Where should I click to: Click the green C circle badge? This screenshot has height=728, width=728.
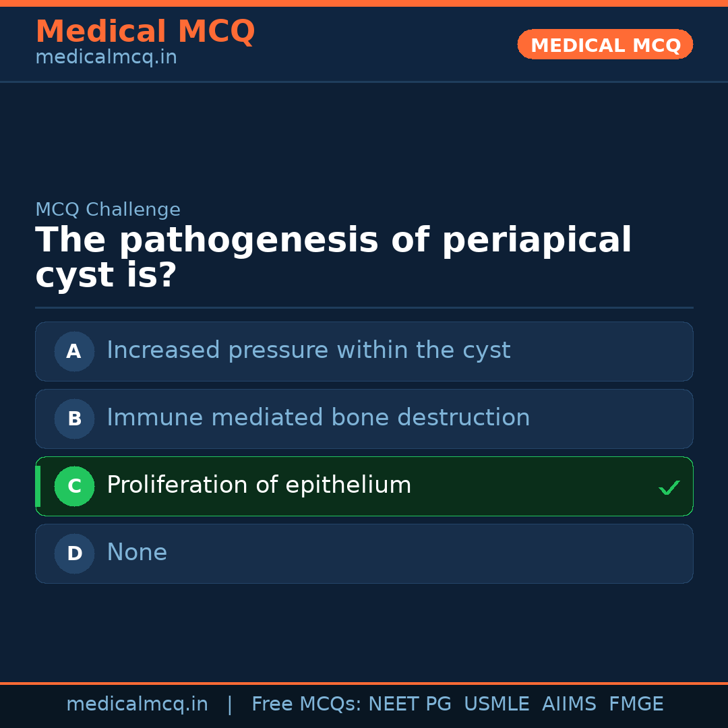74,486
